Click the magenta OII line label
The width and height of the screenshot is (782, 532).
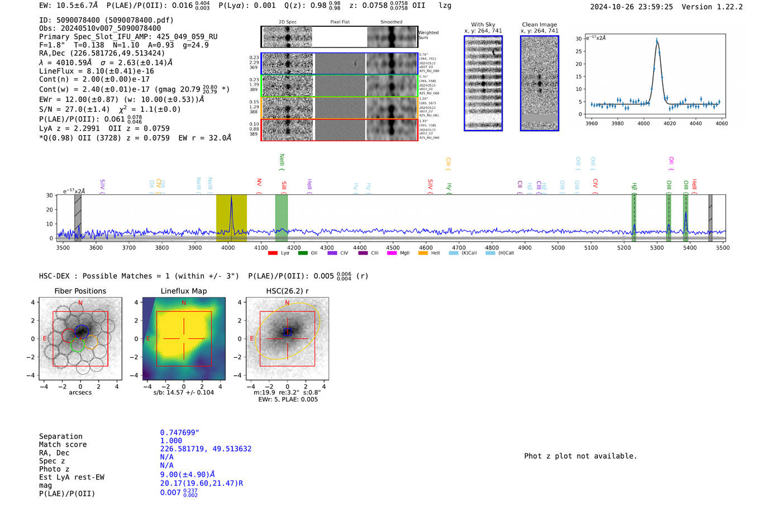click(x=671, y=164)
